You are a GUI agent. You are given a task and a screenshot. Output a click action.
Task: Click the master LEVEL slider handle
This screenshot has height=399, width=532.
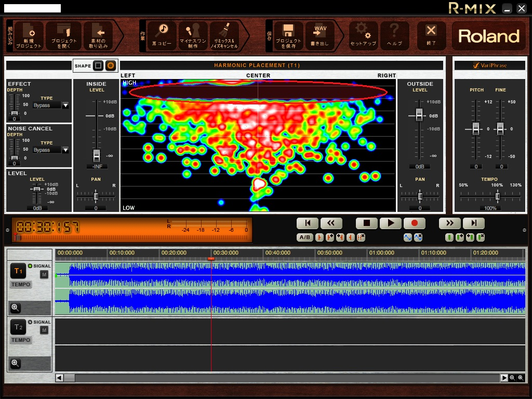click(x=37, y=189)
